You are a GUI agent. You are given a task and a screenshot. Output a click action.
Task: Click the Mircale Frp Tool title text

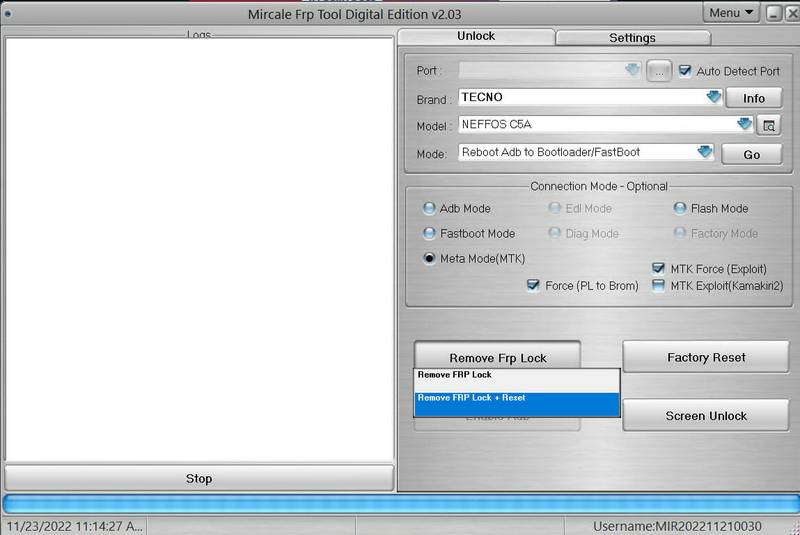coord(354,14)
